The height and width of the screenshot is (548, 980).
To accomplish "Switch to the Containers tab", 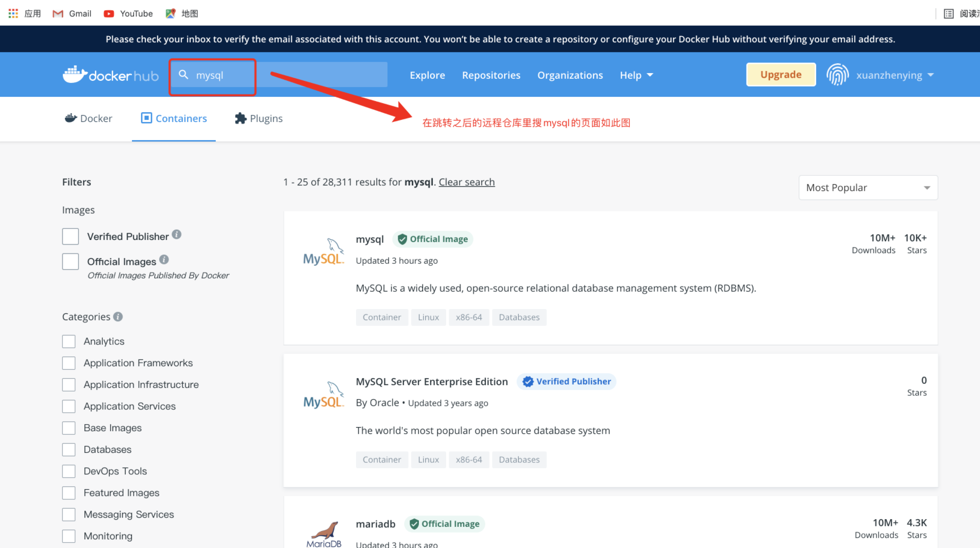I will (x=174, y=118).
